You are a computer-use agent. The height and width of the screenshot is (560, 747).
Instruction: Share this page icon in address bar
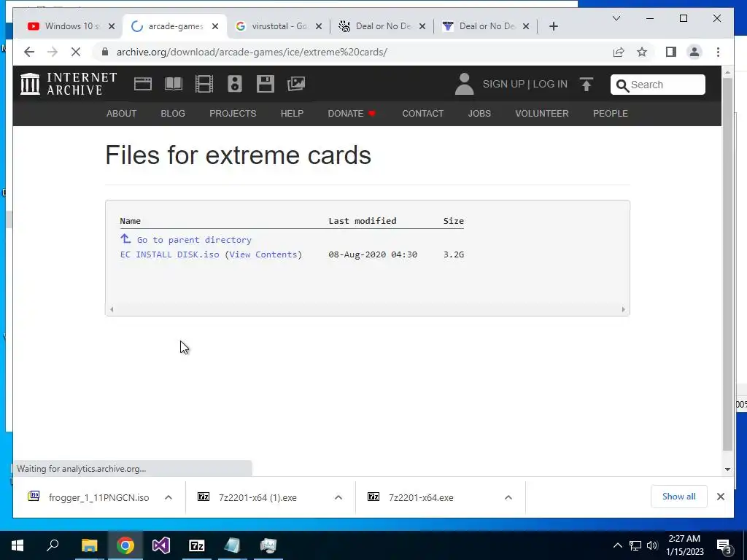point(619,52)
